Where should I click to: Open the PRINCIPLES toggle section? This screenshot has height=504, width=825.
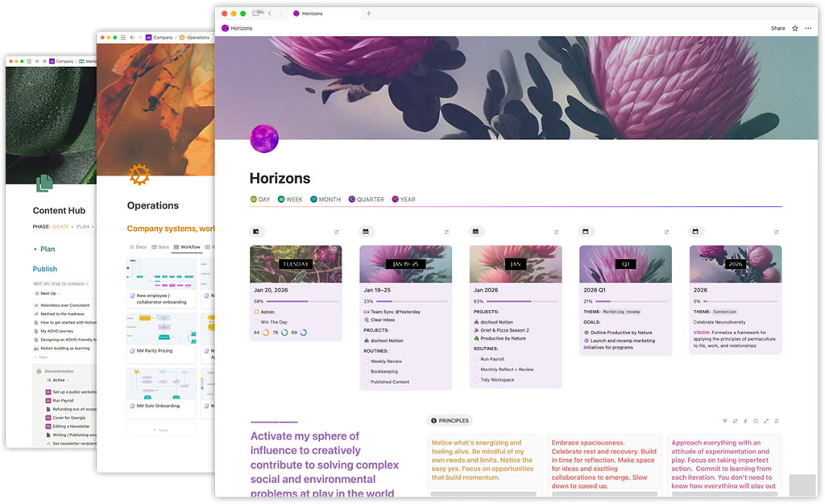click(x=450, y=419)
